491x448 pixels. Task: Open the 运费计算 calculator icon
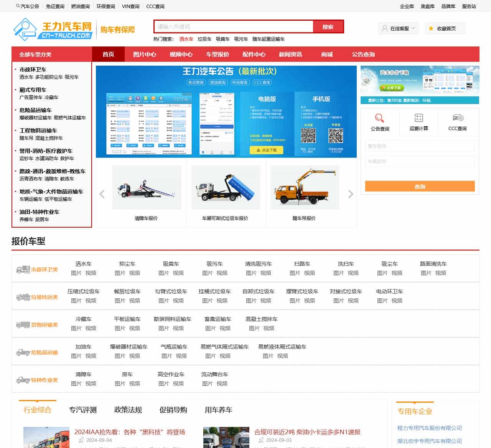(x=419, y=118)
